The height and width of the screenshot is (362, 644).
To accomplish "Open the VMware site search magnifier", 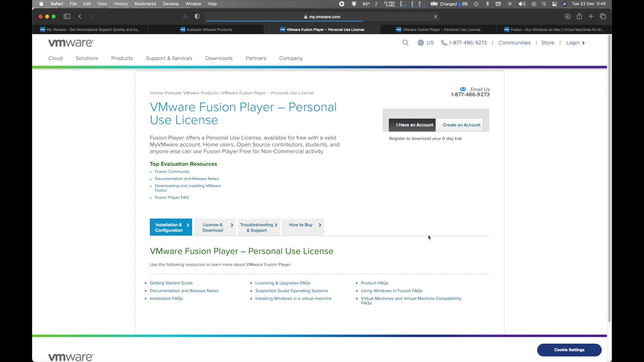I will (406, 43).
